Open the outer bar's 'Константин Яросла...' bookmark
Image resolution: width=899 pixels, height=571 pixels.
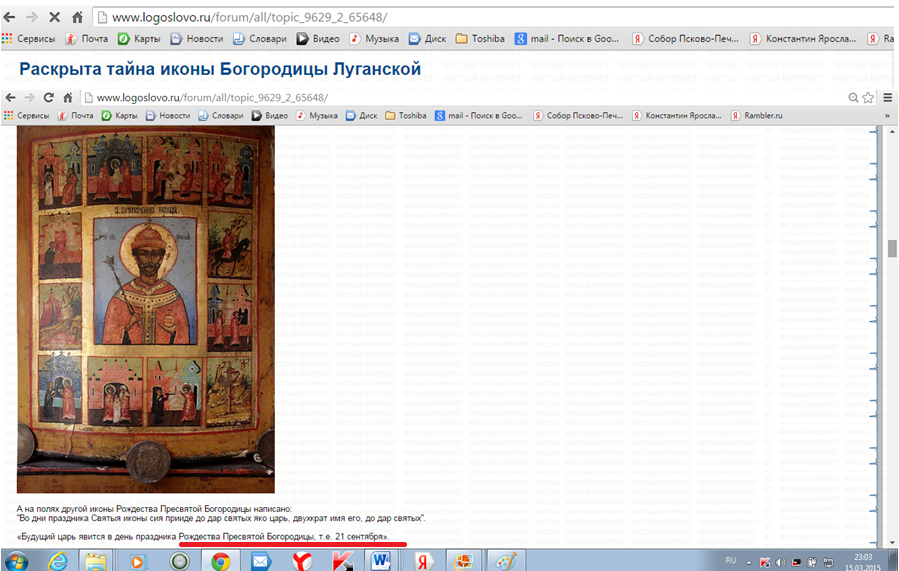(803, 39)
